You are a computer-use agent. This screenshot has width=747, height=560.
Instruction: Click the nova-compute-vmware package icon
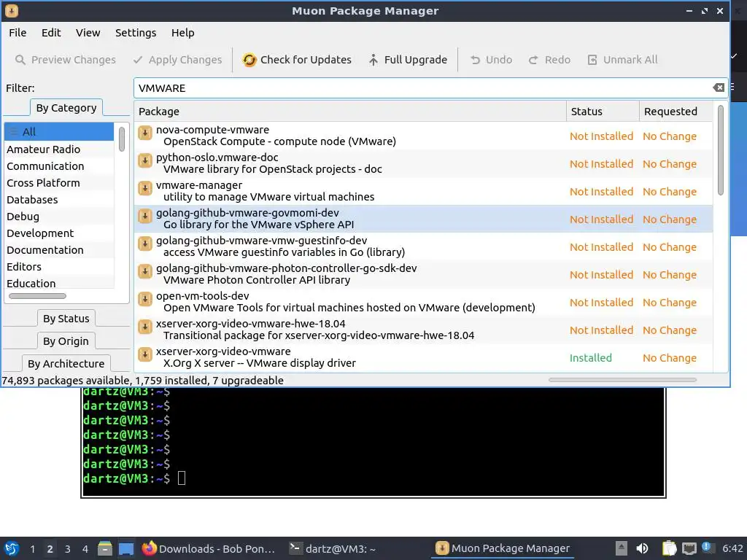coord(145,133)
